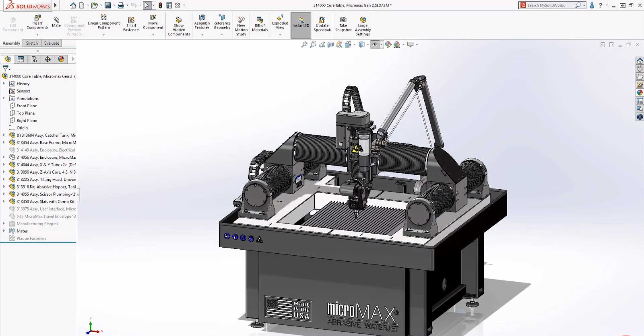
Task: Open Reference Geometry tool
Action: point(222,23)
